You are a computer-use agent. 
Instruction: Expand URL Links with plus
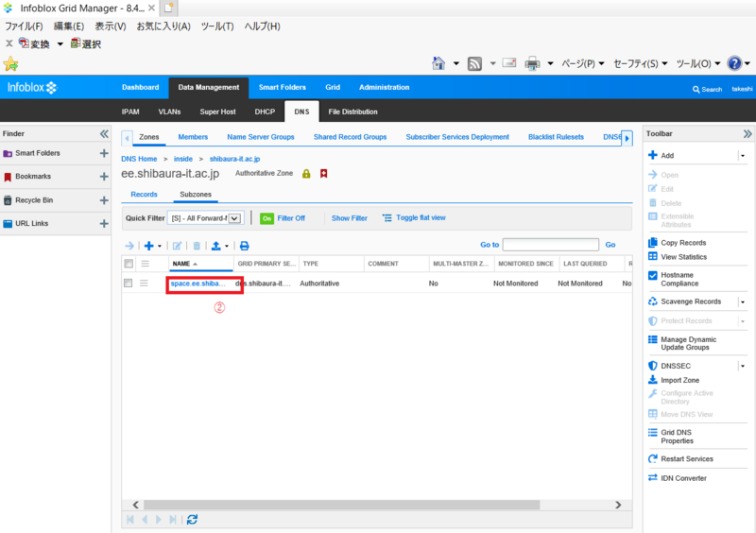[104, 224]
